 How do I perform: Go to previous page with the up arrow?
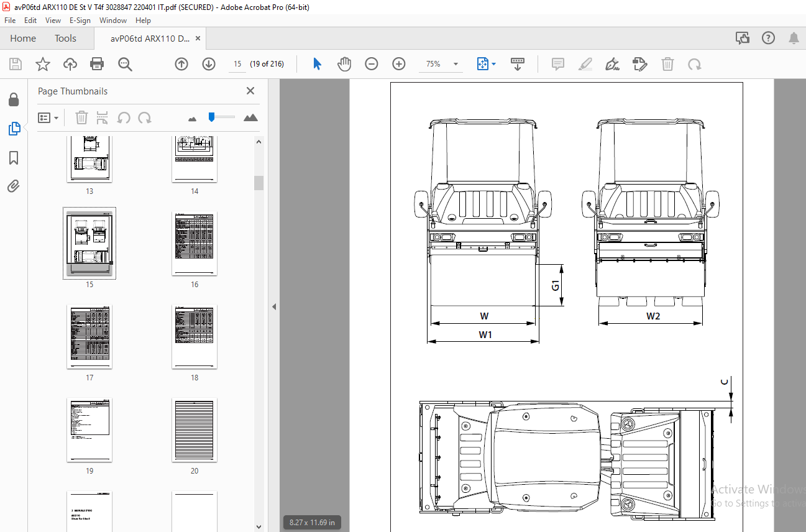pos(181,64)
